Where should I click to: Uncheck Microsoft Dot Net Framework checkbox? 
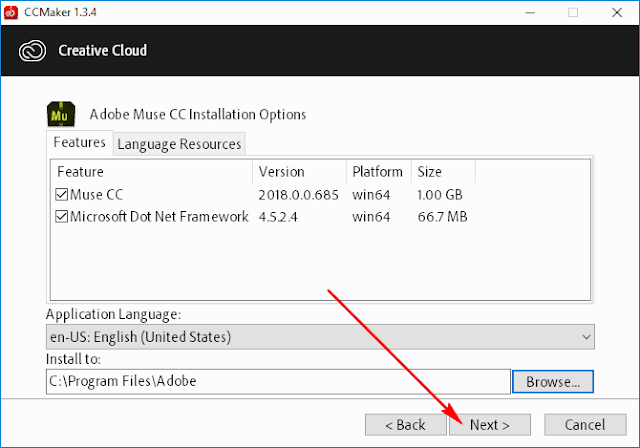62,216
